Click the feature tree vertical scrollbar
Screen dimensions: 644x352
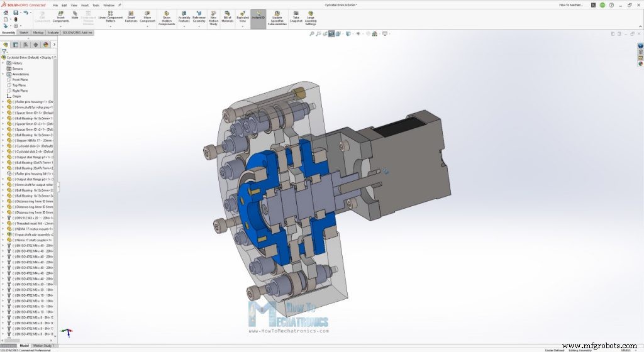tap(55, 172)
